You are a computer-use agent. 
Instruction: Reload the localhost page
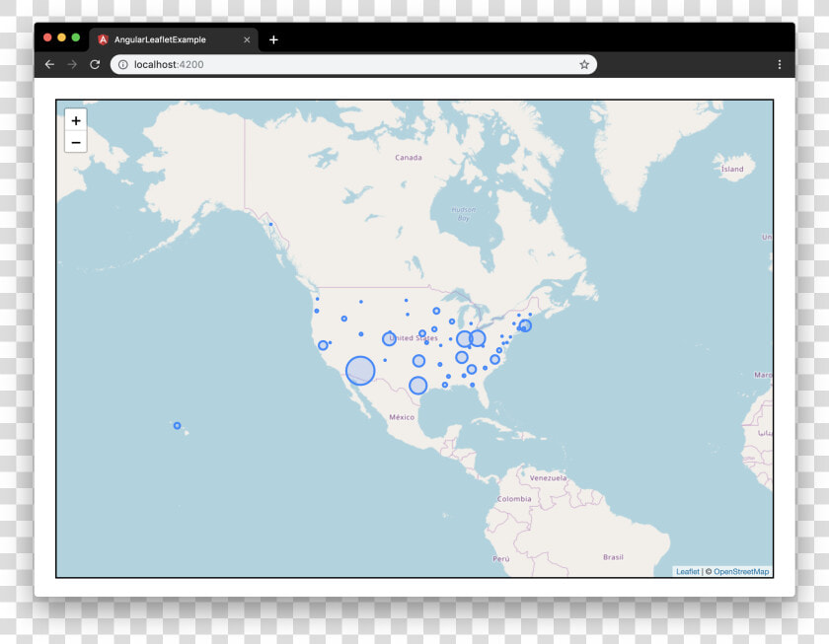[95, 64]
